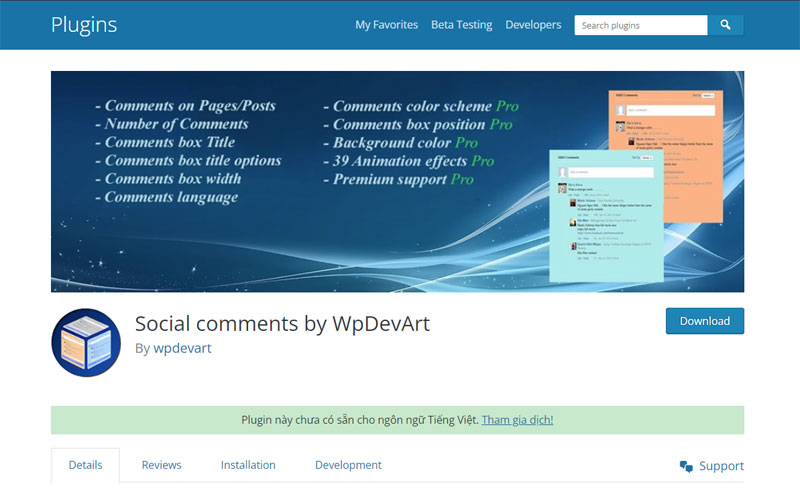Click the 'Comments box Title' banner text

coord(165,142)
